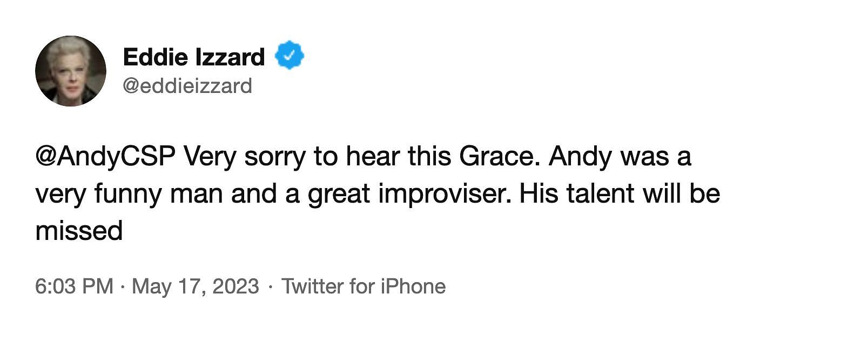Screen dimensions: 868x361
Task: Click the word missed on the last line
Action: pyautogui.click(x=79, y=231)
